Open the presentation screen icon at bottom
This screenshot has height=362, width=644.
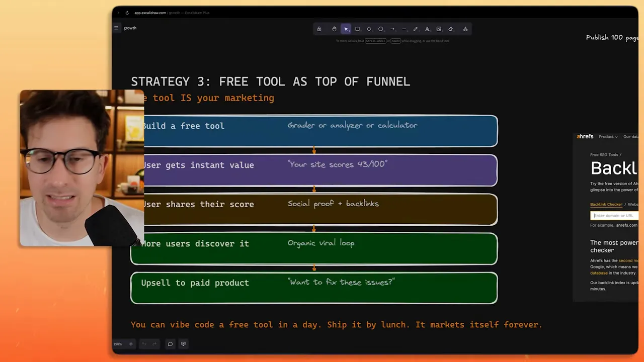pyautogui.click(x=183, y=344)
